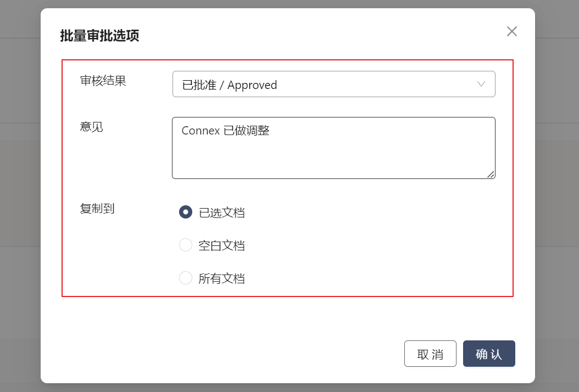This screenshot has height=392, width=579.
Task: Confirm with the 确认 button
Action: click(488, 354)
